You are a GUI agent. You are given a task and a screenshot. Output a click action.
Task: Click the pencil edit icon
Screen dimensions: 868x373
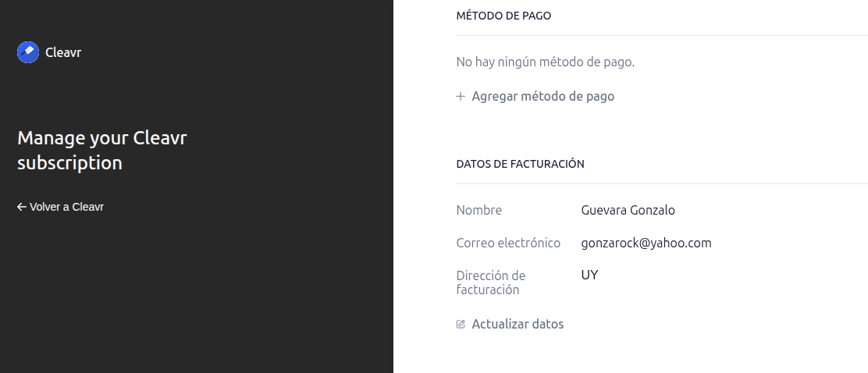click(461, 325)
